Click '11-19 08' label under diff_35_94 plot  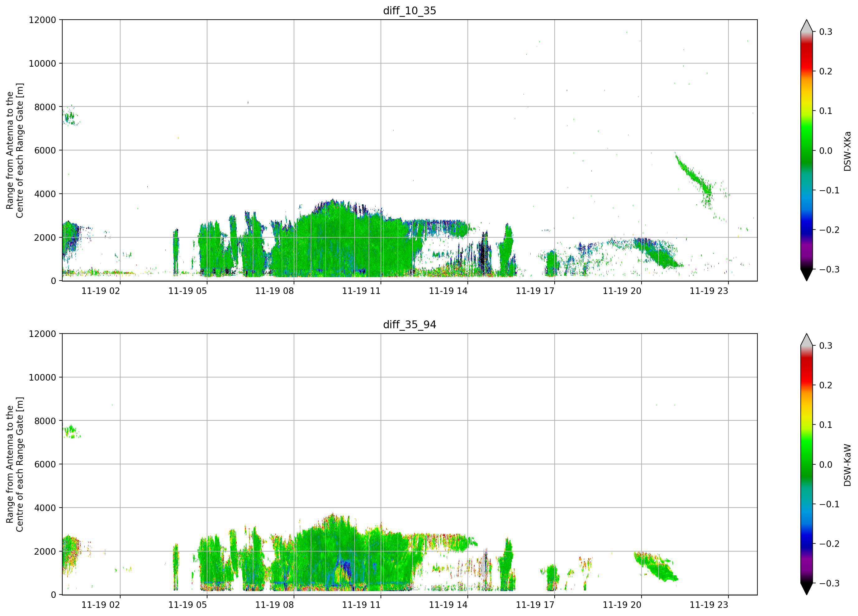click(x=274, y=605)
